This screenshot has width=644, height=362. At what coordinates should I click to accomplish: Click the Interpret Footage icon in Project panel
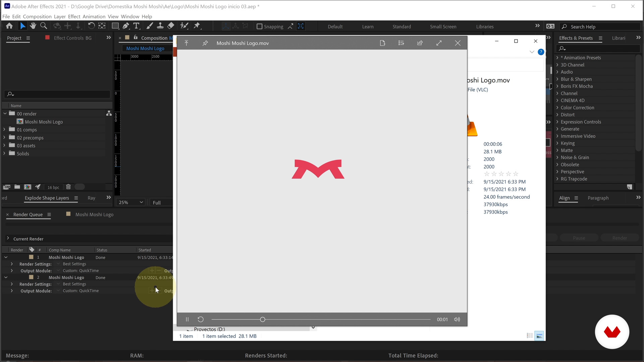point(6,187)
